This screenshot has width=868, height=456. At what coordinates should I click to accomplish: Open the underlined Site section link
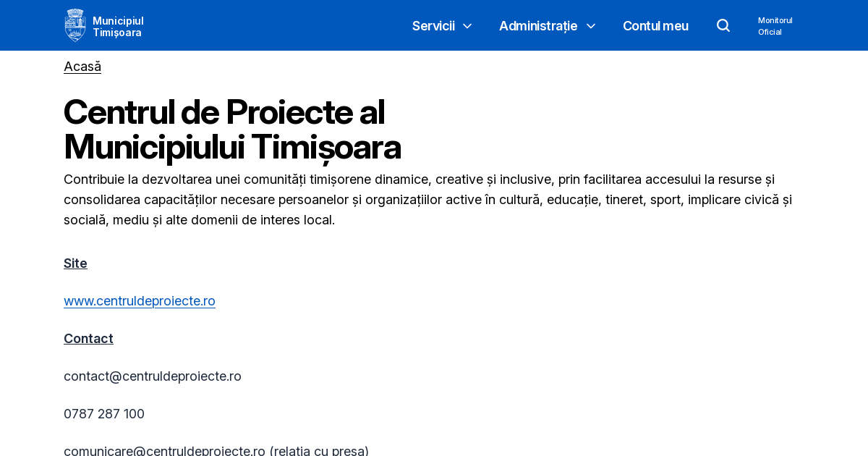click(x=75, y=263)
